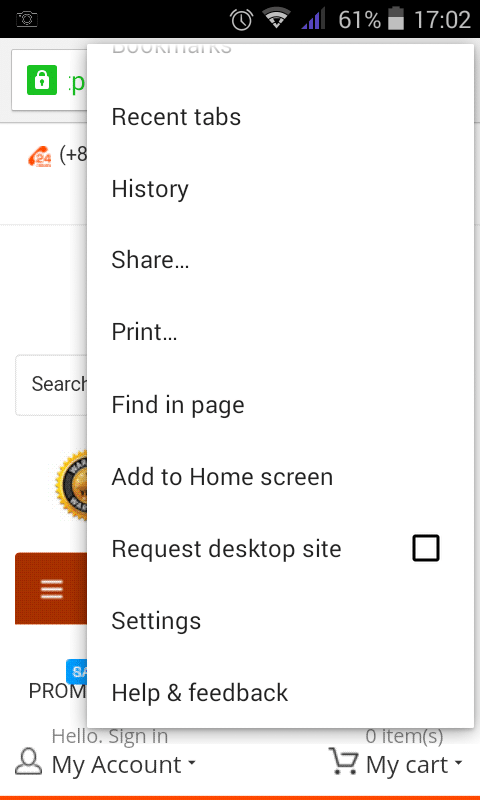Screen dimensions: 480x800
Task: Expand the My cart dropdown arrow
Action: (x=458, y=763)
